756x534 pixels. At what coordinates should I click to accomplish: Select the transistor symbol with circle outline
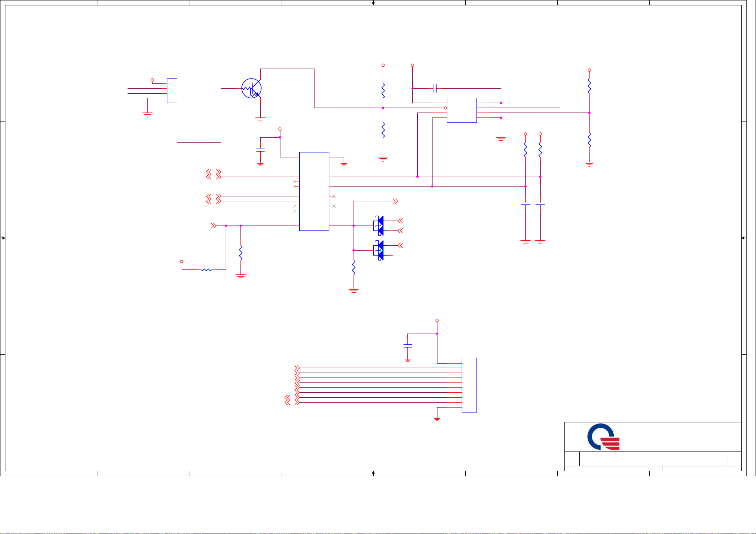tap(251, 89)
